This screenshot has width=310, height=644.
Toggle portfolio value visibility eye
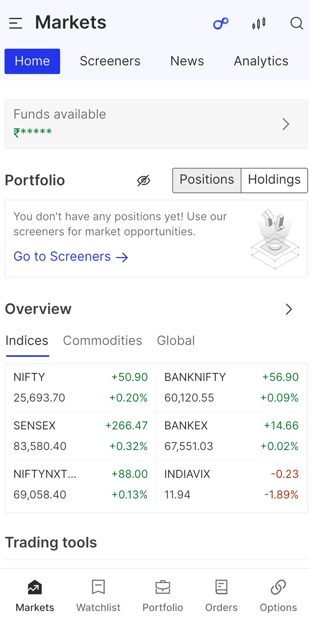pos(144,181)
